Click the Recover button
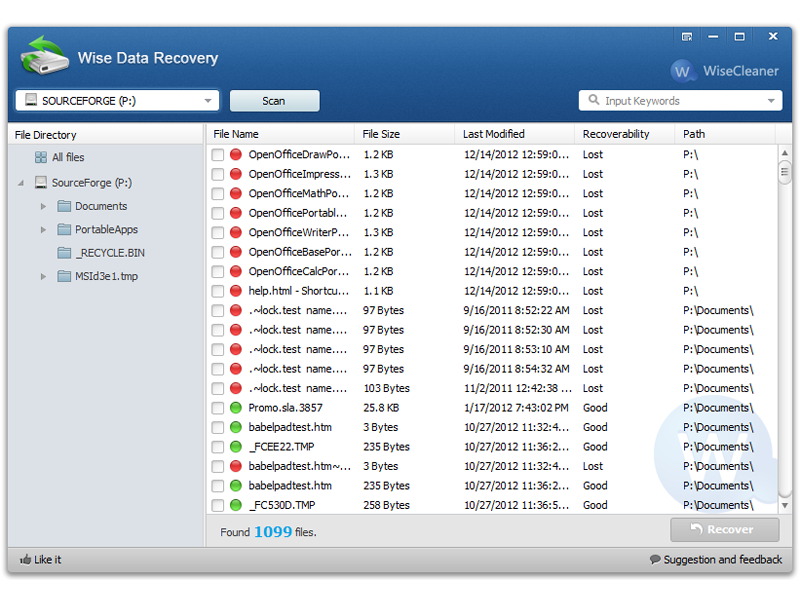This screenshot has width=800, height=600. 725,529
